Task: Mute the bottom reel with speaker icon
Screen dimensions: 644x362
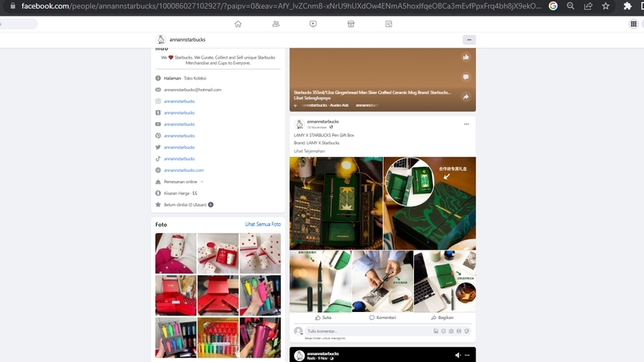Action: click(458, 355)
